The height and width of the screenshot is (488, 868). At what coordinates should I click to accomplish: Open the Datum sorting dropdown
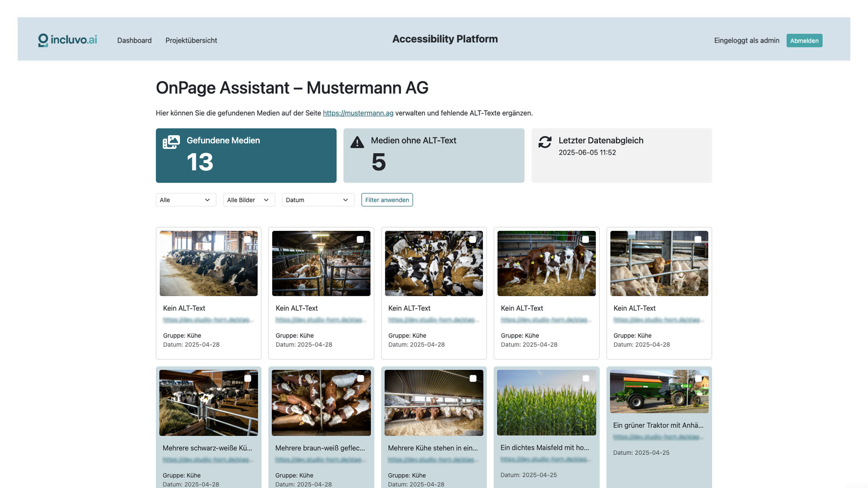pyautogui.click(x=318, y=200)
